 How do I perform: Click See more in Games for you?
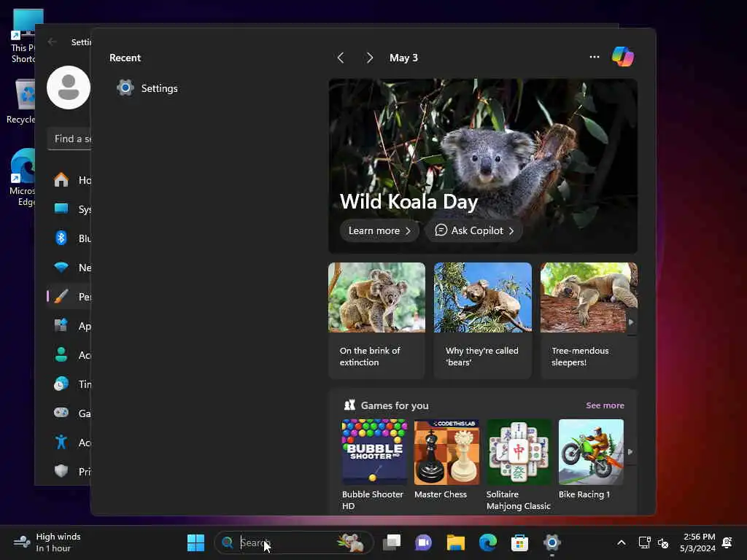pyautogui.click(x=605, y=405)
